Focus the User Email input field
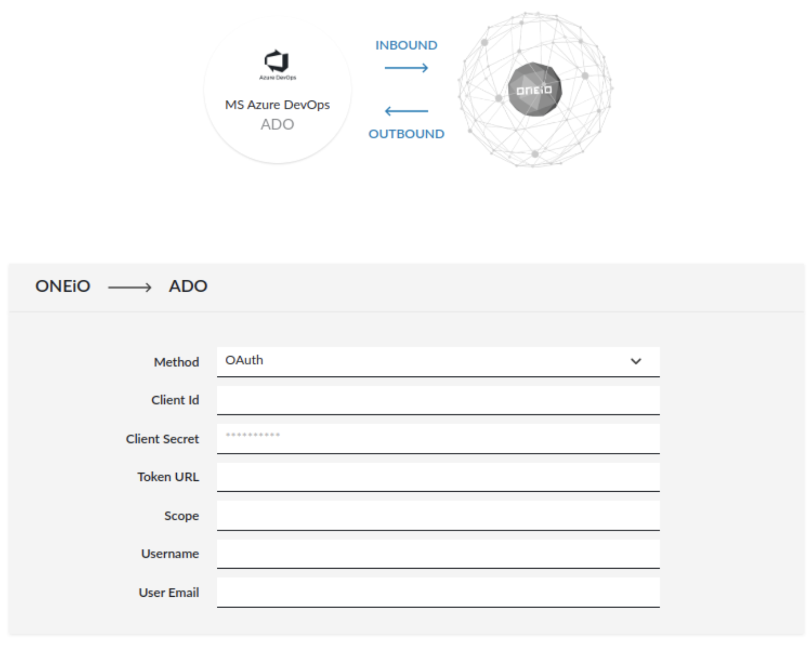The height and width of the screenshot is (645, 812). point(438,593)
